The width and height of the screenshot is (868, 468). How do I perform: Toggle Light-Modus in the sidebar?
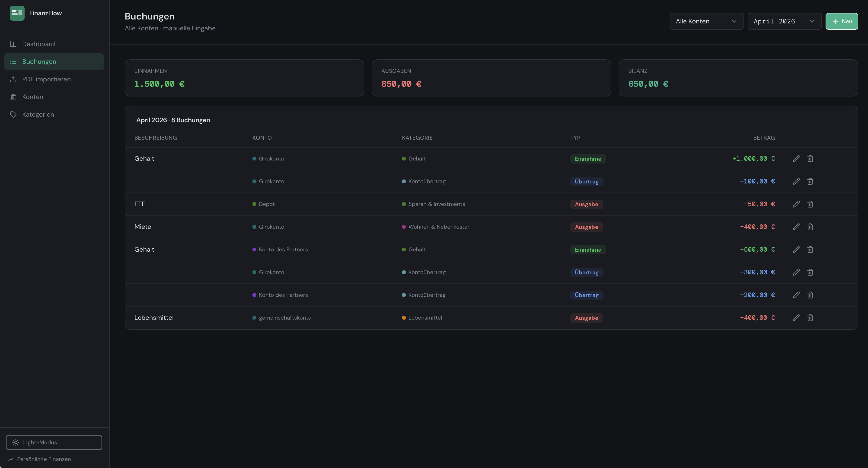pos(54,442)
